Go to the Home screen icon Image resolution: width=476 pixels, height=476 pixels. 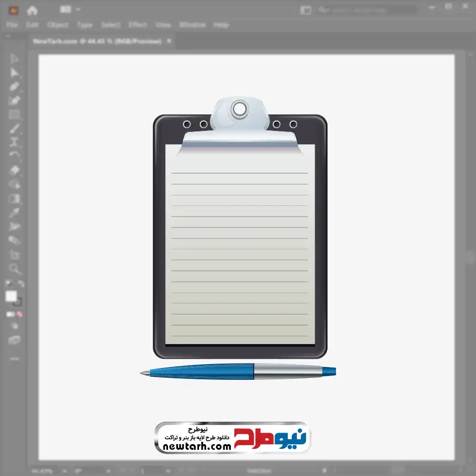[x=32, y=10]
